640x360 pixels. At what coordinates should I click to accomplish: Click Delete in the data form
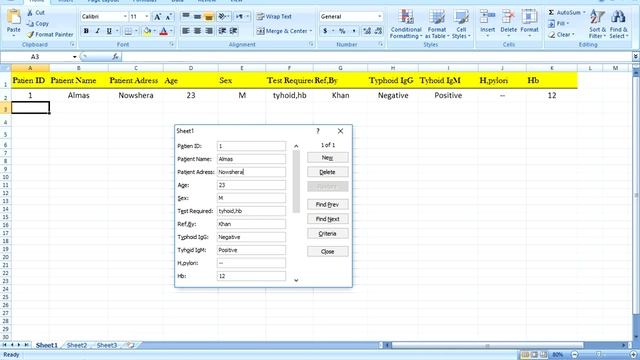point(328,172)
